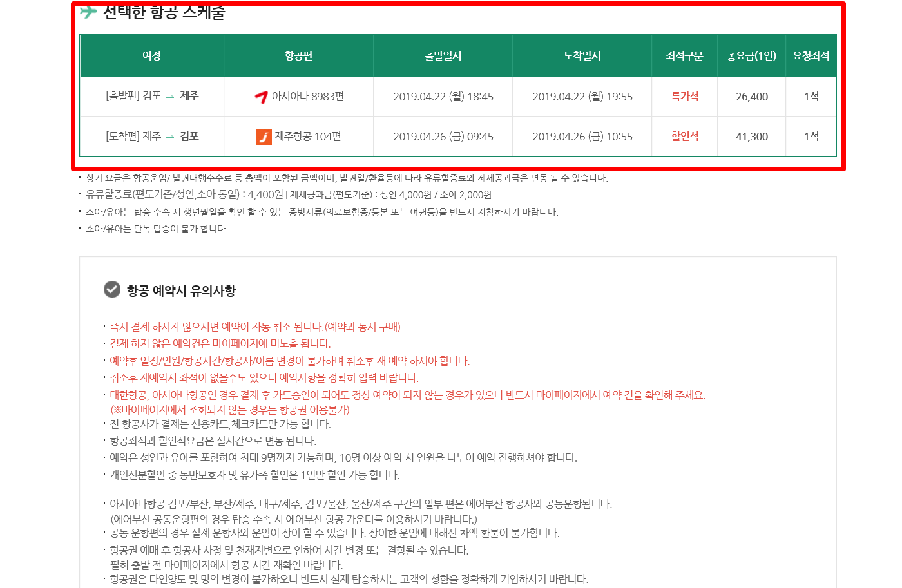This screenshot has height=588, width=902.
Task: Click the [도착편] 제주 → 김포 cell
Action: (152, 136)
